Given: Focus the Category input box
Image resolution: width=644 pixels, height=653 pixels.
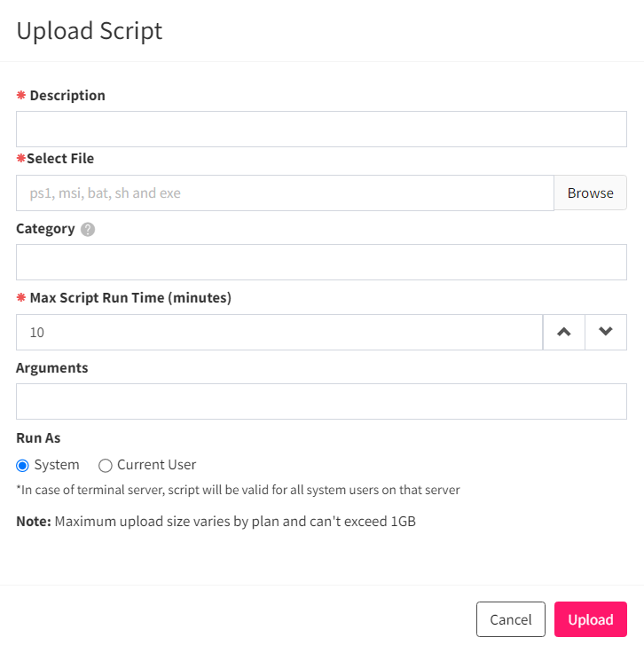Looking at the screenshot, I should (x=321, y=263).
